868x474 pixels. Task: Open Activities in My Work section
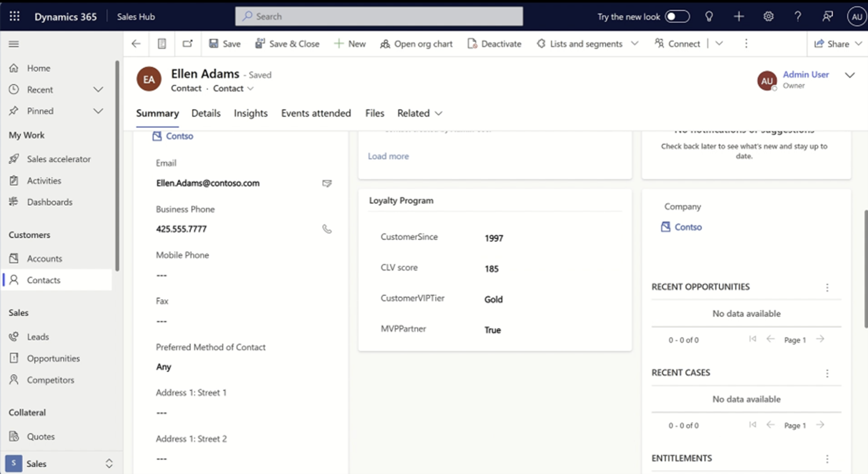tap(44, 181)
